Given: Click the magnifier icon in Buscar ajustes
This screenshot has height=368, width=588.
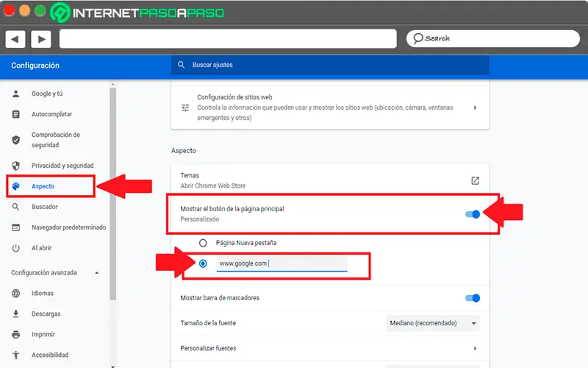Looking at the screenshot, I should click(x=181, y=65).
